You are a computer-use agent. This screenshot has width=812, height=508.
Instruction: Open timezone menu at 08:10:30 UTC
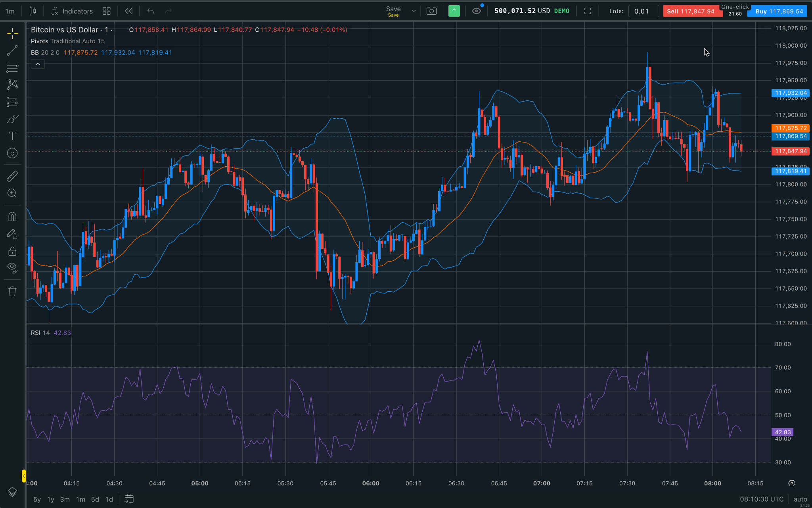(x=761, y=499)
